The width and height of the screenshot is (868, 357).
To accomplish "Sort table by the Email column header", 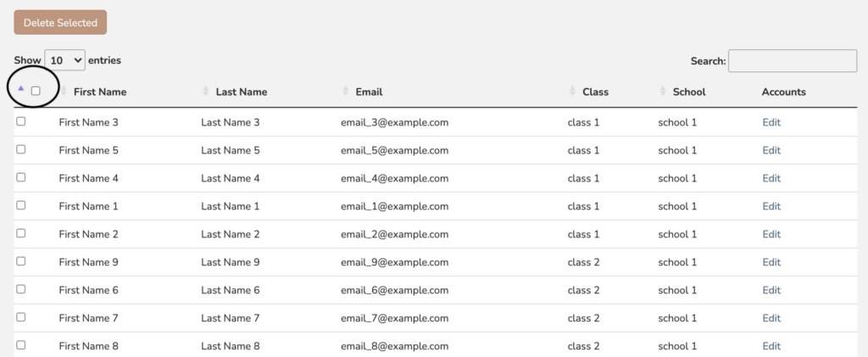I will tap(370, 92).
